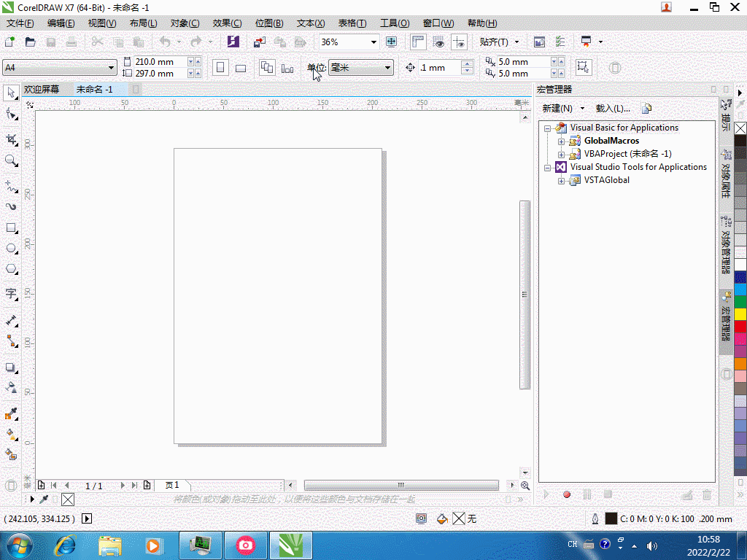Image resolution: width=747 pixels, height=560 pixels.
Task: Select the Color Eyedropper tool
Action: point(11,413)
